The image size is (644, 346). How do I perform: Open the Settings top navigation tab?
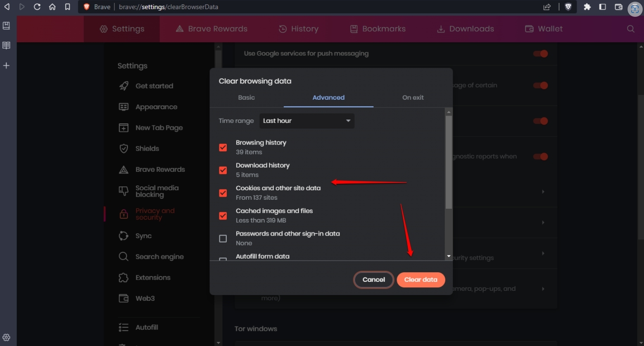click(x=122, y=29)
